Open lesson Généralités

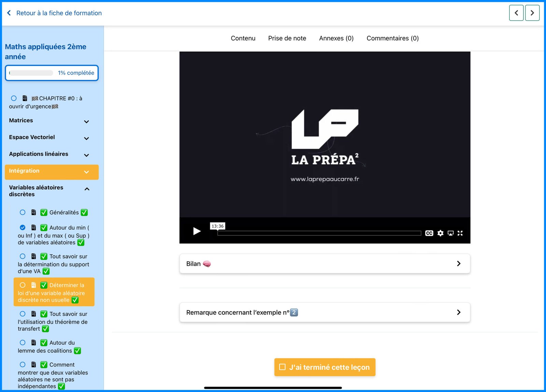(64, 212)
